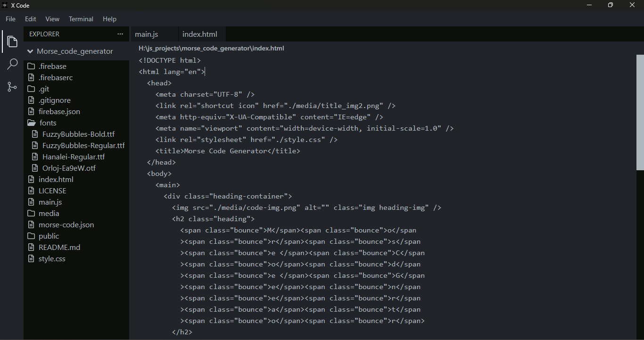The height and width of the screenshot is (340, 644).
Task: Click the file icon beside style.css
Action: click(x=31, y=259)
